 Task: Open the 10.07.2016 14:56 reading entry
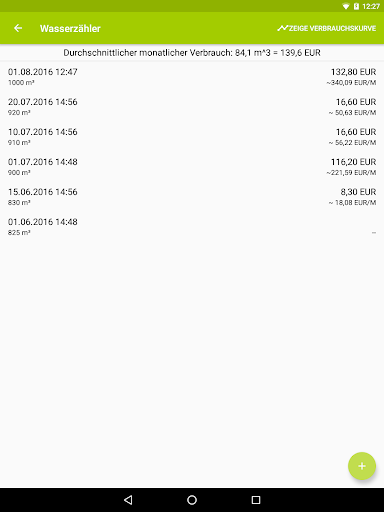tap(192, 136)
